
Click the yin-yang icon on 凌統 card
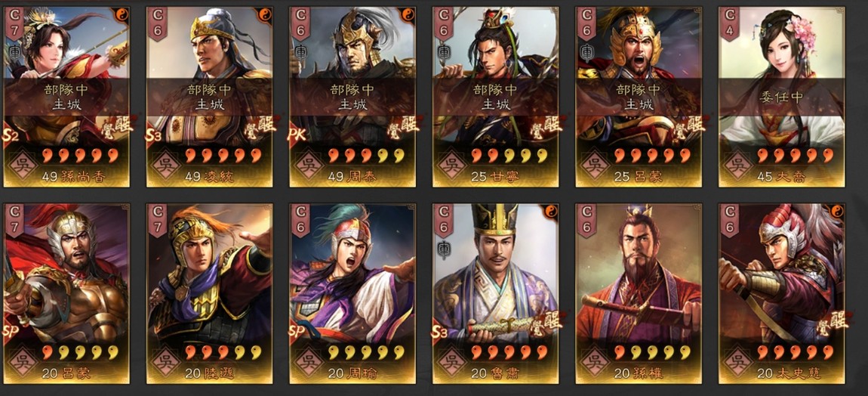(x=263, y=15)
